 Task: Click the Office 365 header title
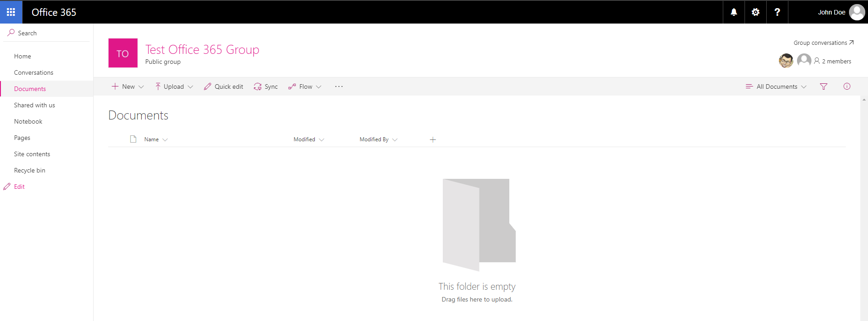pyautogui.click(x=54, y=12)
